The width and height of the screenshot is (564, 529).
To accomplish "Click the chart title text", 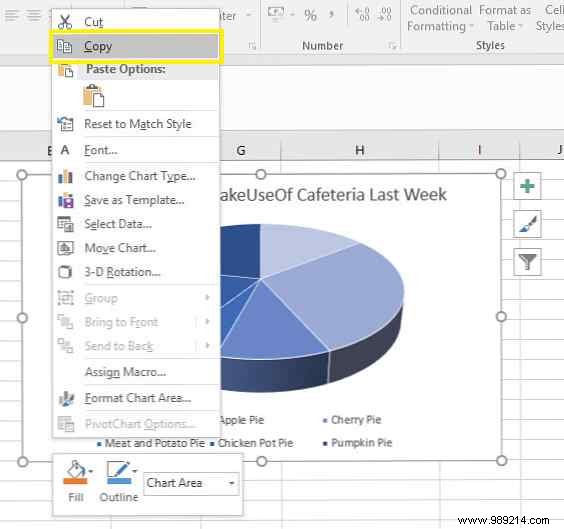I will tap(333, 195).
